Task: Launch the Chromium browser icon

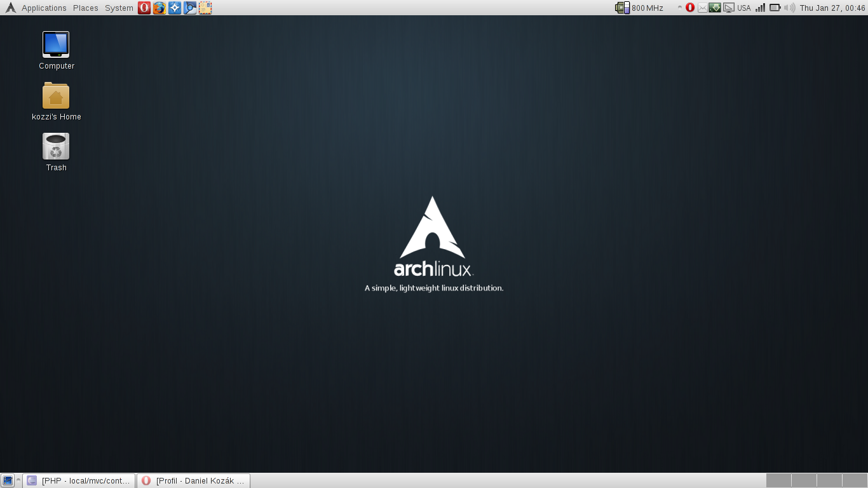Action: (x=190, y=8)
